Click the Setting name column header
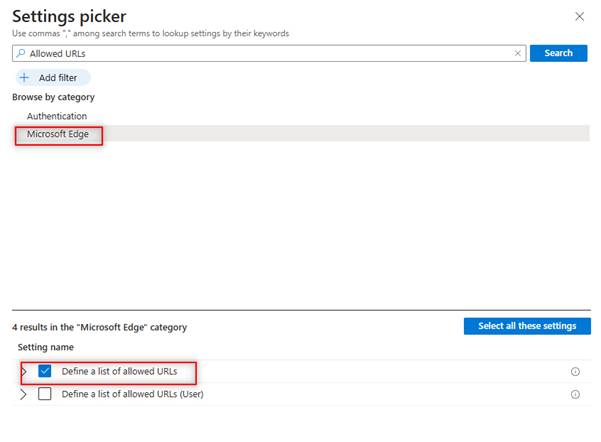The width and height of the screenshot is (601, 442). point(46,348)
